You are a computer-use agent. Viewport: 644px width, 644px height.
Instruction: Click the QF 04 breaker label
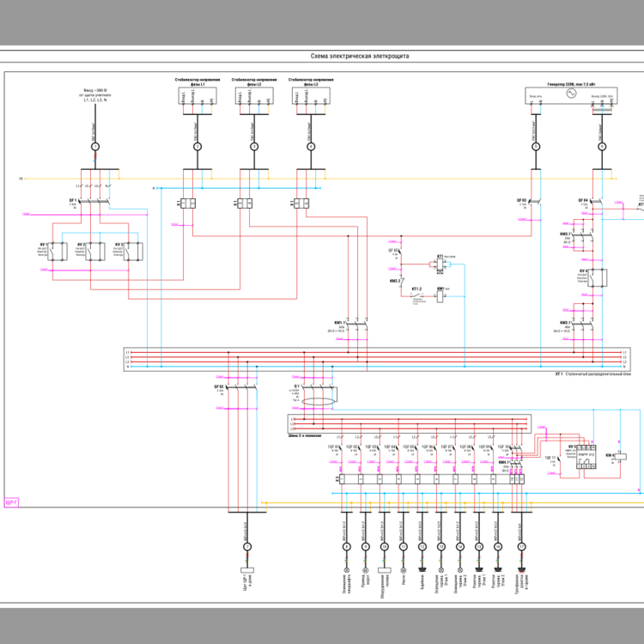(x=583, y=200)
